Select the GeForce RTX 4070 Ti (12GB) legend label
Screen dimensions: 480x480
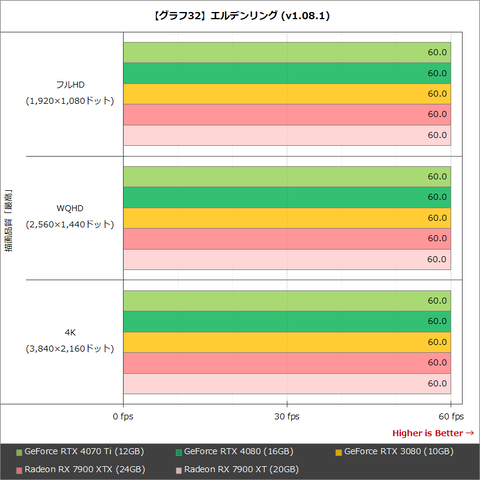pyautogui.click(x=84, y=452)
